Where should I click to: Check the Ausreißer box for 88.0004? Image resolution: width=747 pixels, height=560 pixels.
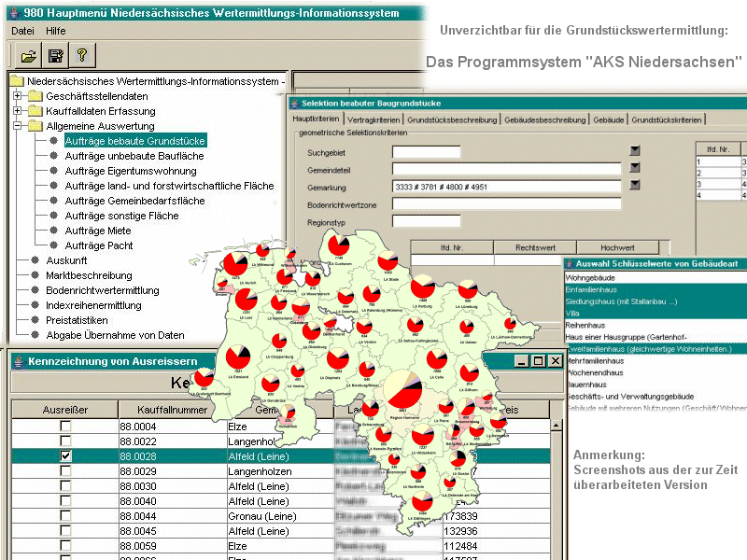pos(64,427)
